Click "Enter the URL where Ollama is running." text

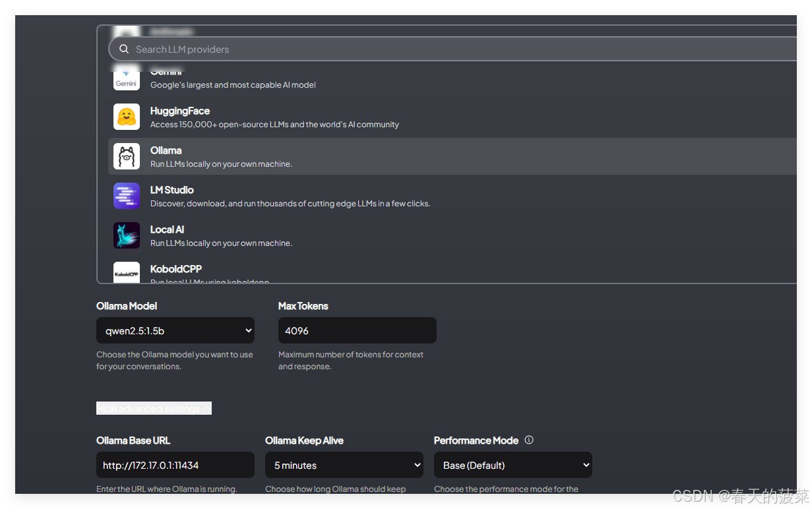tap(167, 489)
